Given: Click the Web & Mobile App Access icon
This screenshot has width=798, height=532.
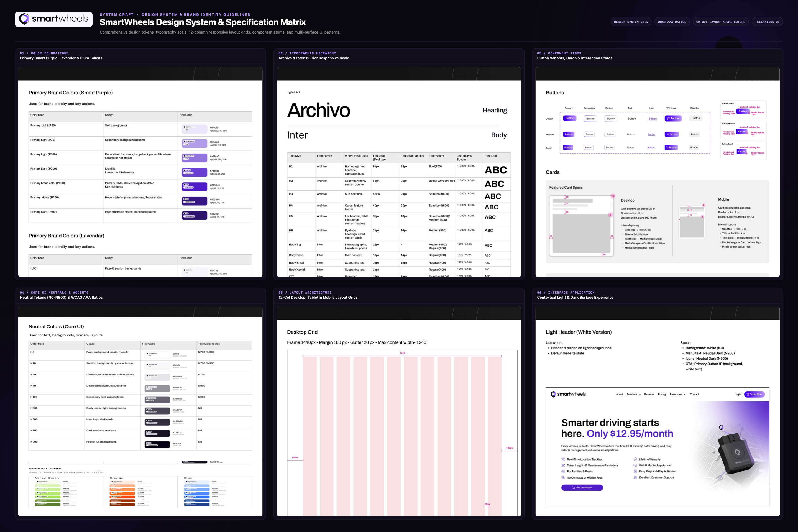Looking at the screenshot, I should (635, 465).
